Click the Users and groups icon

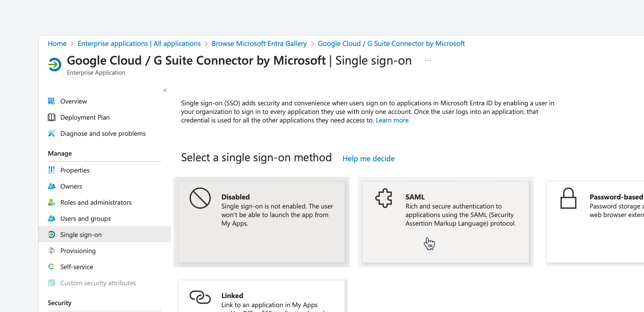51,218
